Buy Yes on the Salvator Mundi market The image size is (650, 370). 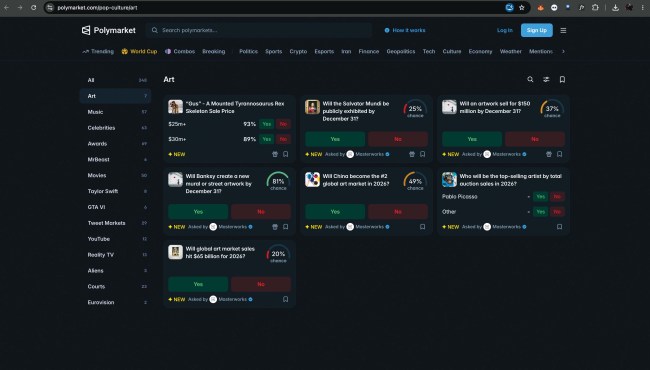click(335, 139)
